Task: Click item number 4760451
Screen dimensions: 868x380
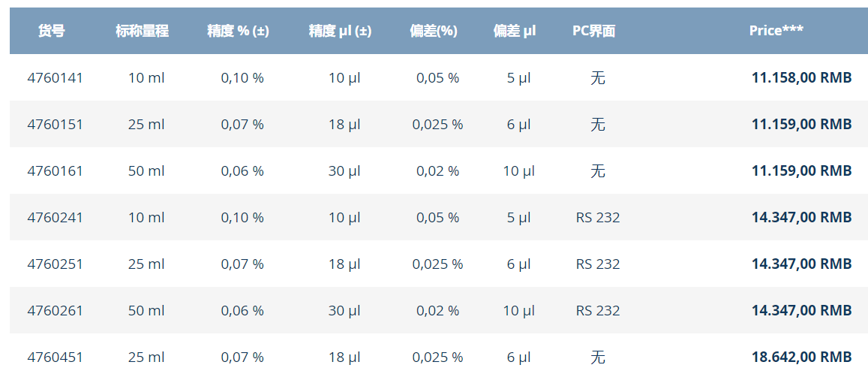Action: click(55, 357)
